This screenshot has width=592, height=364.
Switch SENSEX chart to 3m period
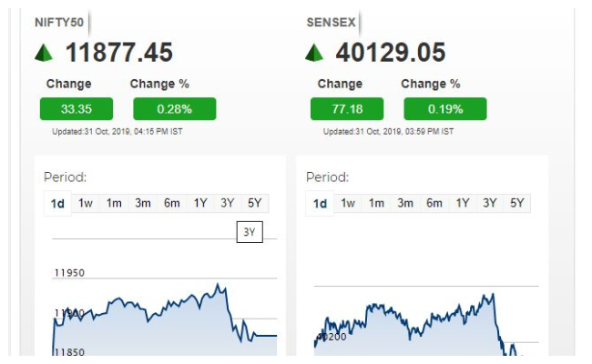click(x=404, y=203)
